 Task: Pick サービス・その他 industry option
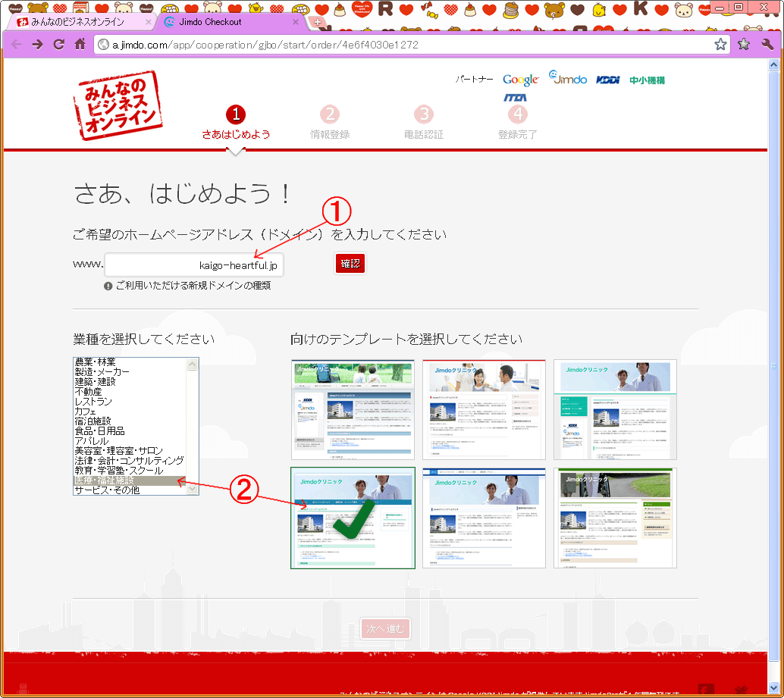[107, 490]
